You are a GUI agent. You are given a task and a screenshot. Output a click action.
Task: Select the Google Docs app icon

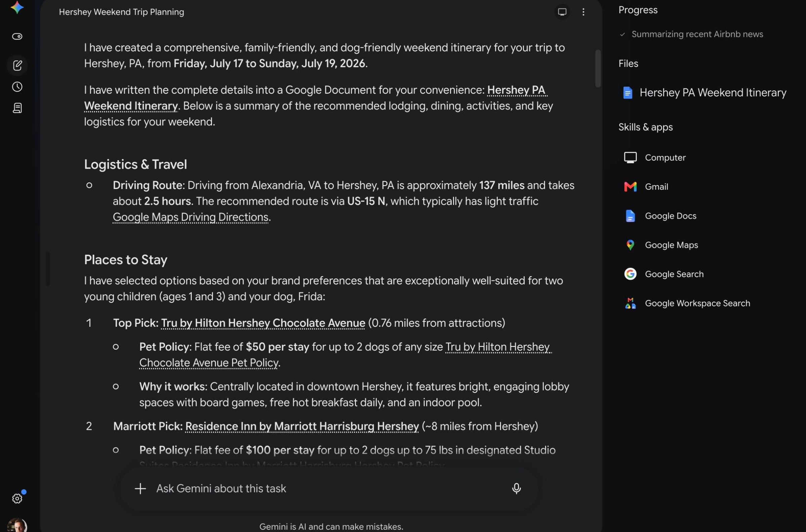tap(630, 216)
